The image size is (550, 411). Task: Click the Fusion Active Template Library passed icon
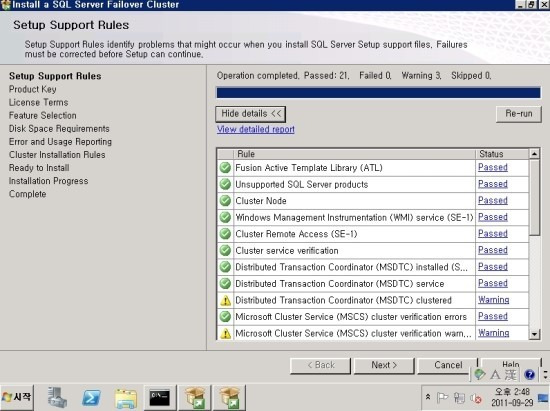[225, 168]
